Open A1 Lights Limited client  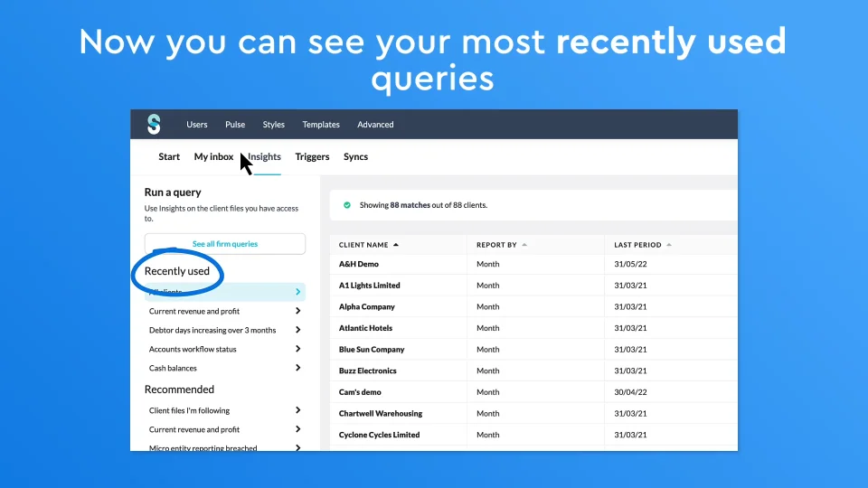click(x=369, y=286)
